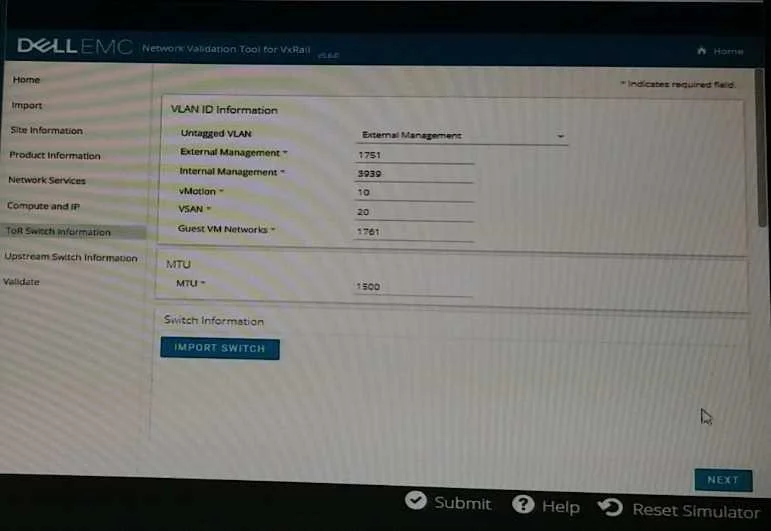Click the Submit checkmark icon

tap(415, 501)
